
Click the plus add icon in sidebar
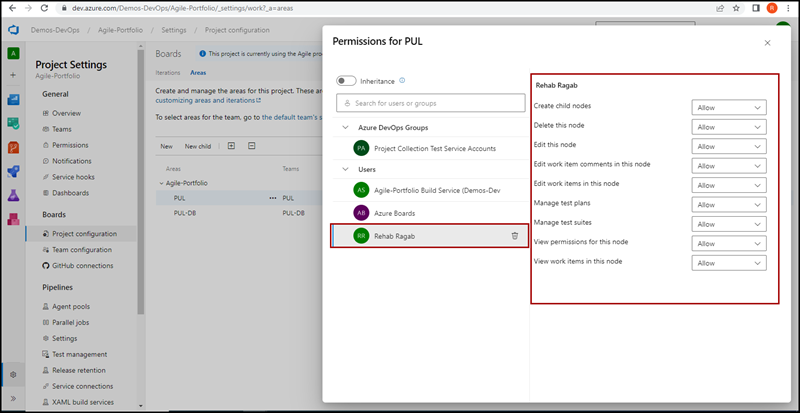(13, 75)
